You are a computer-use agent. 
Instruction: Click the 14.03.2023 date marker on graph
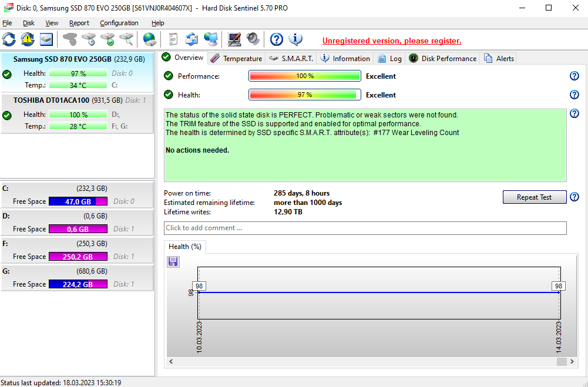(559, 336)
